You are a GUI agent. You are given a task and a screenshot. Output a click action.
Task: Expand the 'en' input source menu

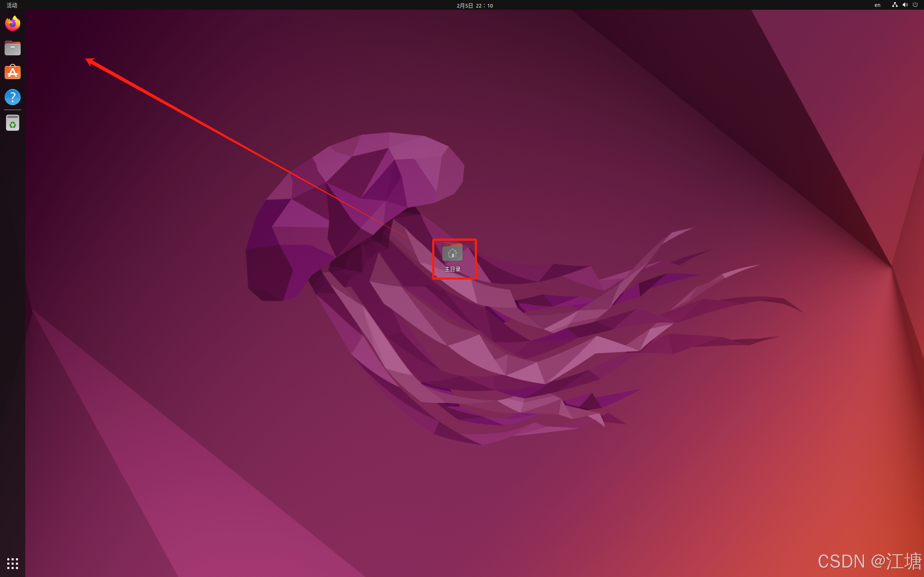[877, 5]
